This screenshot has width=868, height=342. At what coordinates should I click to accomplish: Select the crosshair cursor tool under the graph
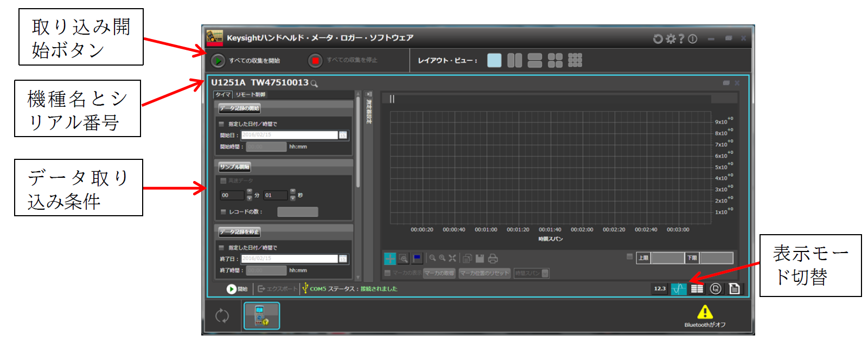(390, 259)
